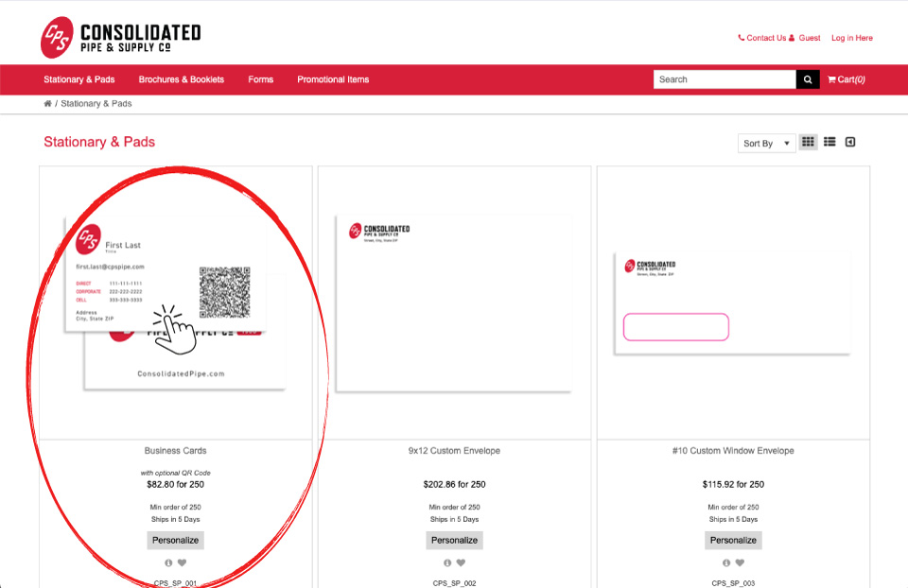Open the shopping cart
This screenshot has height=588, width=908.
click(x=847, y=80)
